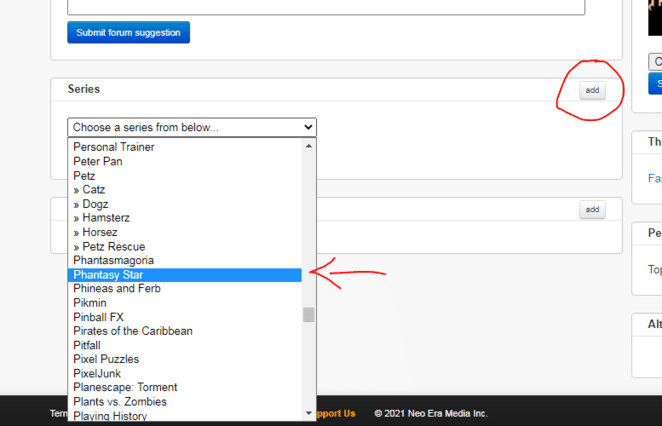This screenshot has width=662, height=426.
Task: Select Playing History from the series list
Action: (x=184, y=415)
